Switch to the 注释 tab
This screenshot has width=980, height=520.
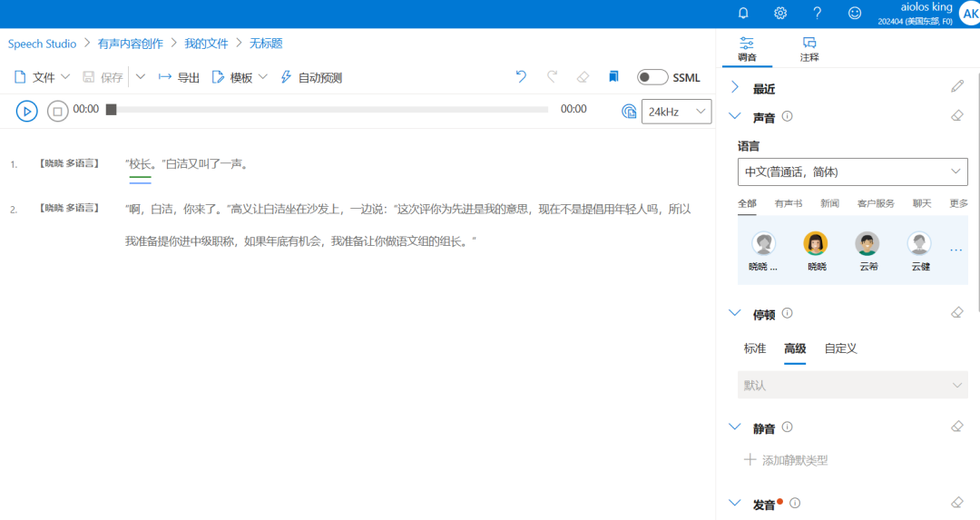coord(809,49)
